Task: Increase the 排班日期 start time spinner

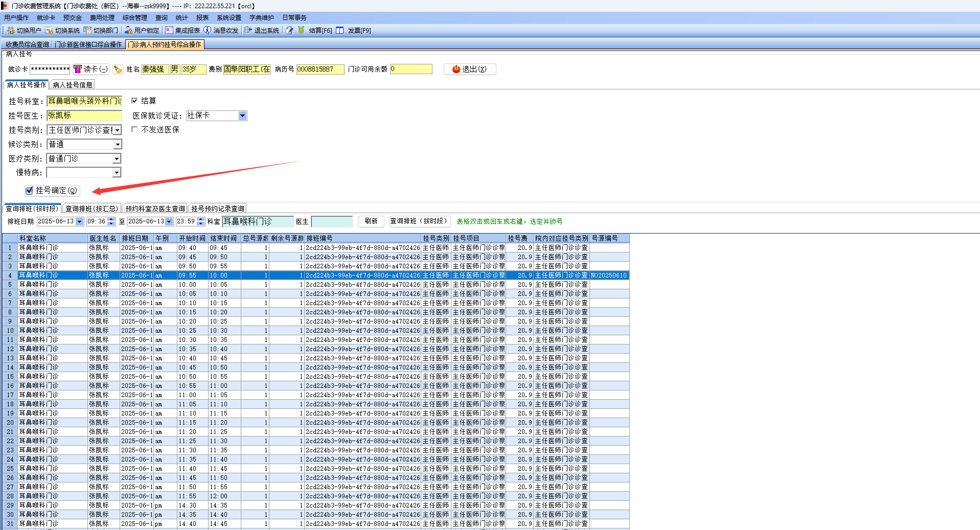Action: (x=111, y=219)
